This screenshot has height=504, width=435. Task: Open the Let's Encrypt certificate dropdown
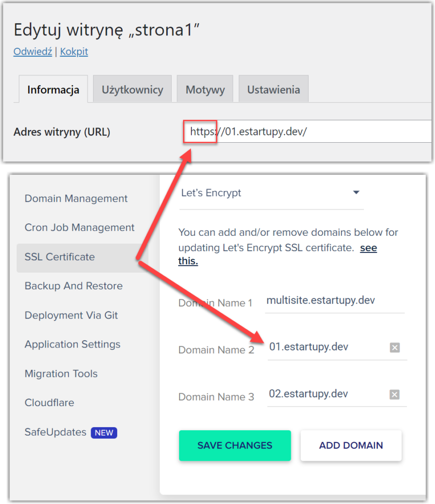pyautogui.click(x=356, y=192)
